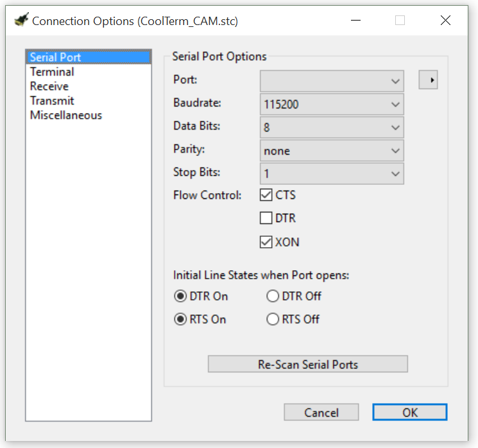Close the Connection Options dialog
The image size is (478, 448).
(445, 21)
